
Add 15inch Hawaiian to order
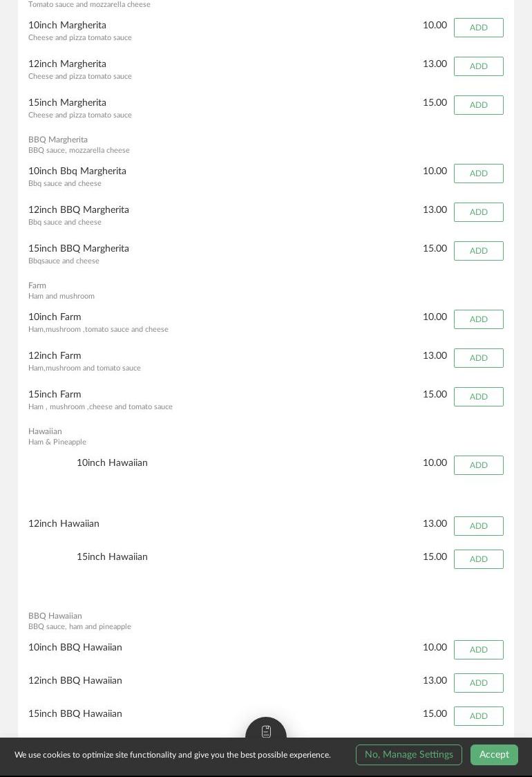479,559
